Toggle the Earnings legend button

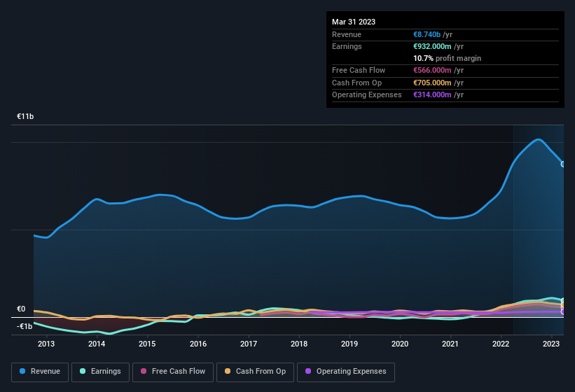coord(100,372)
